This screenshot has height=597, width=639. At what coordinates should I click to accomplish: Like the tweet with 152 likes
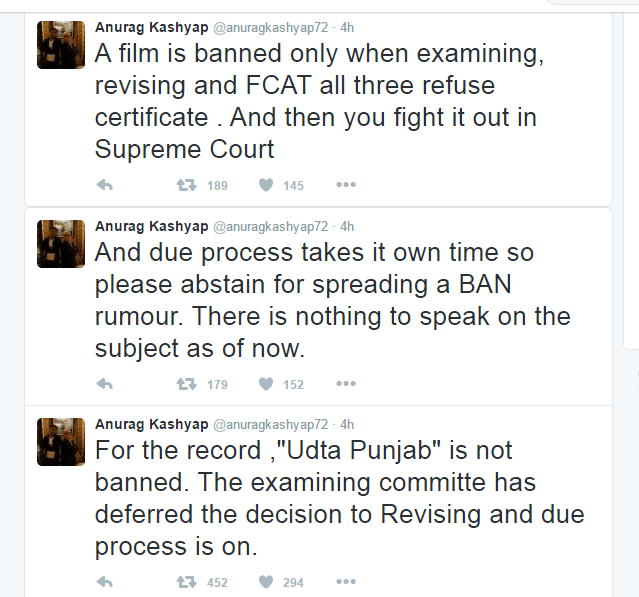pyautogui.click(x=266, y=384)
